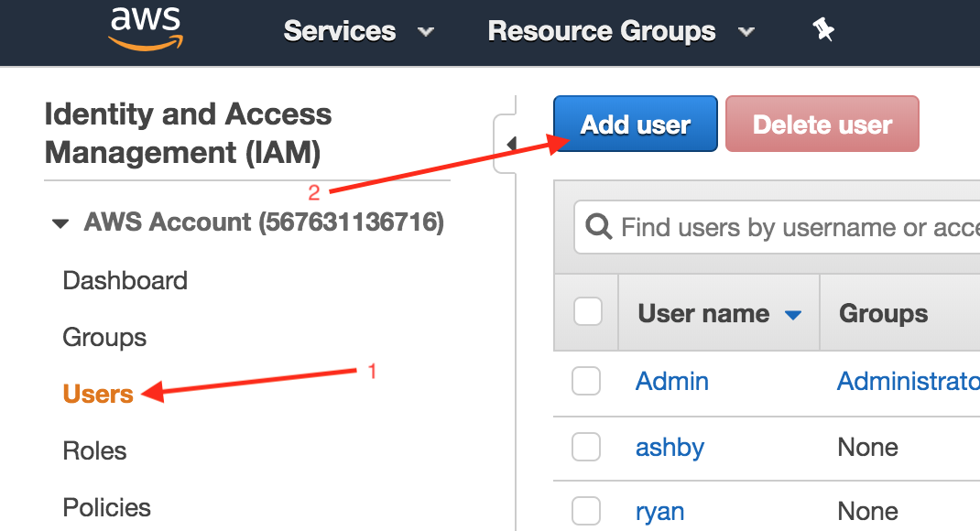980x531 pixels.
Task: Select the ashby user checkbox
Action: [586, 447]
